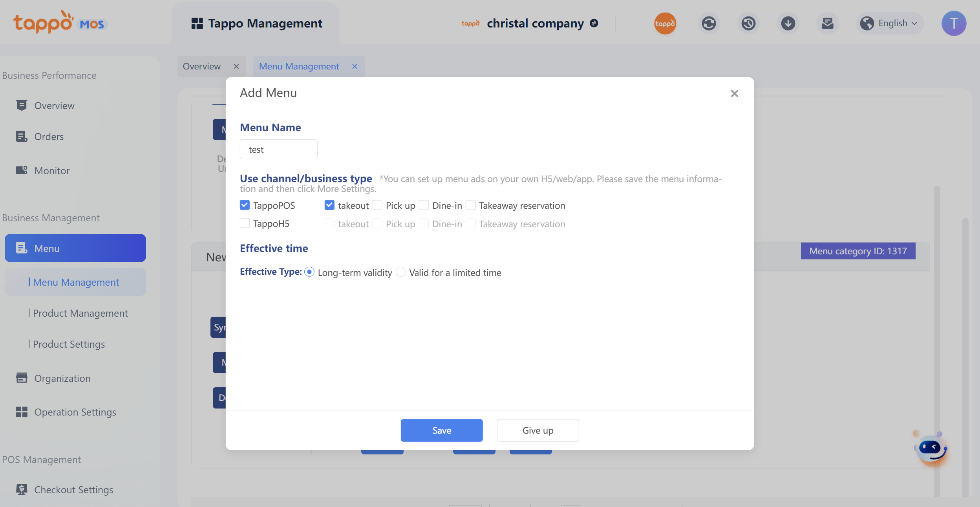The image size is (980, 507).
Task: Open the history clock icon
Action: [x=748, y=24]
